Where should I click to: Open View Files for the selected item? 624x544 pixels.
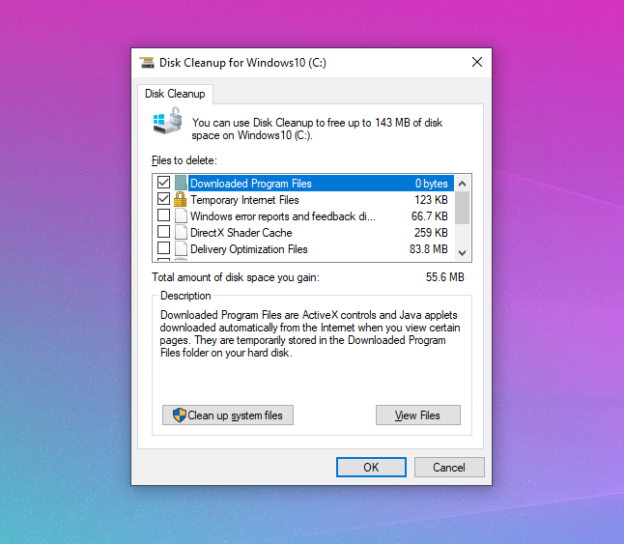[418, 415]
